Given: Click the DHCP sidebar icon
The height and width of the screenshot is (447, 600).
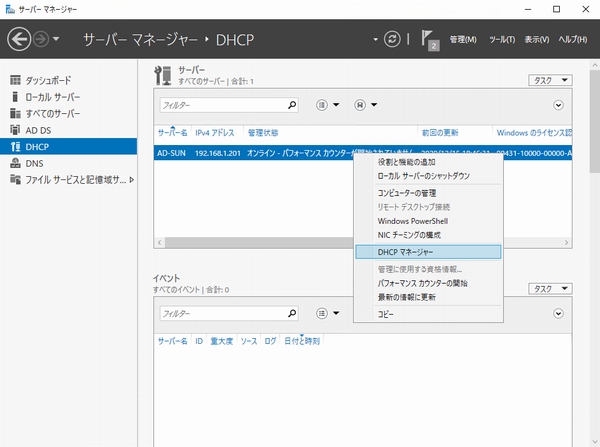Looking at the screenshot, I should (15, 147).
